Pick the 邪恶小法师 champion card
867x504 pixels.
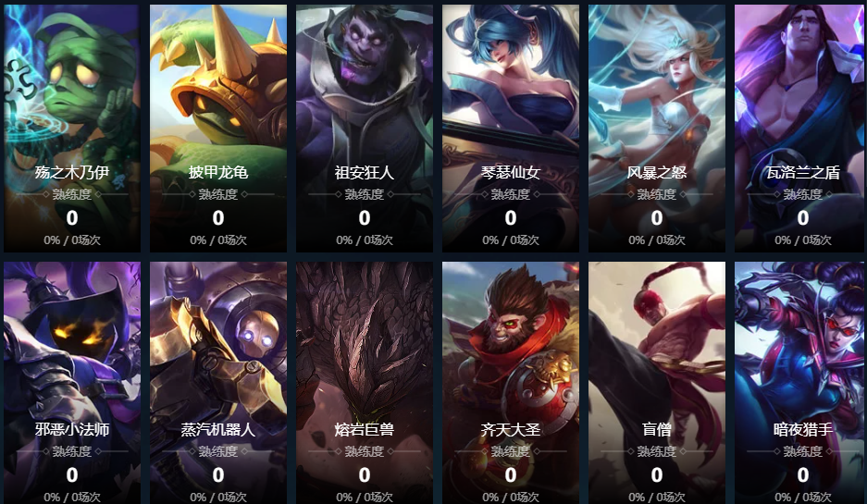click(72, 383)
